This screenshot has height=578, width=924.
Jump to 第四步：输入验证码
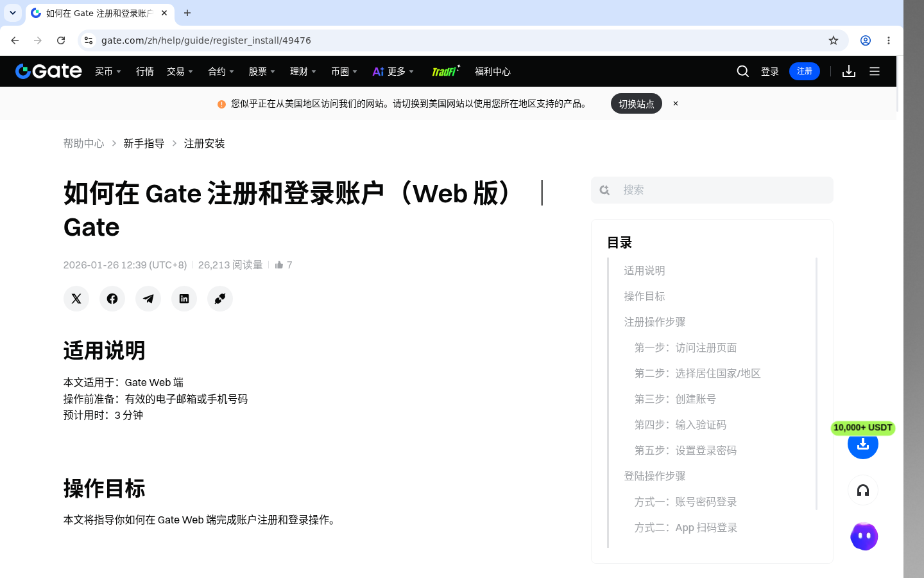[x=680, y=425]
